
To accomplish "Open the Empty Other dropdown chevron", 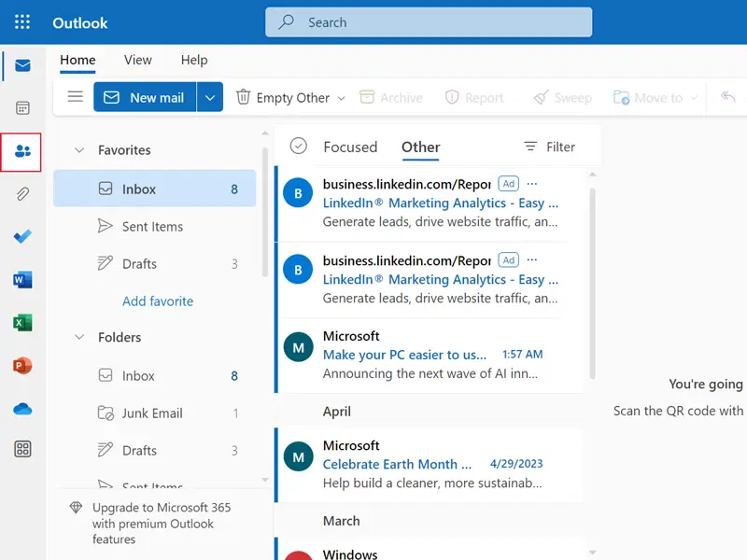I will coord(341,98).
